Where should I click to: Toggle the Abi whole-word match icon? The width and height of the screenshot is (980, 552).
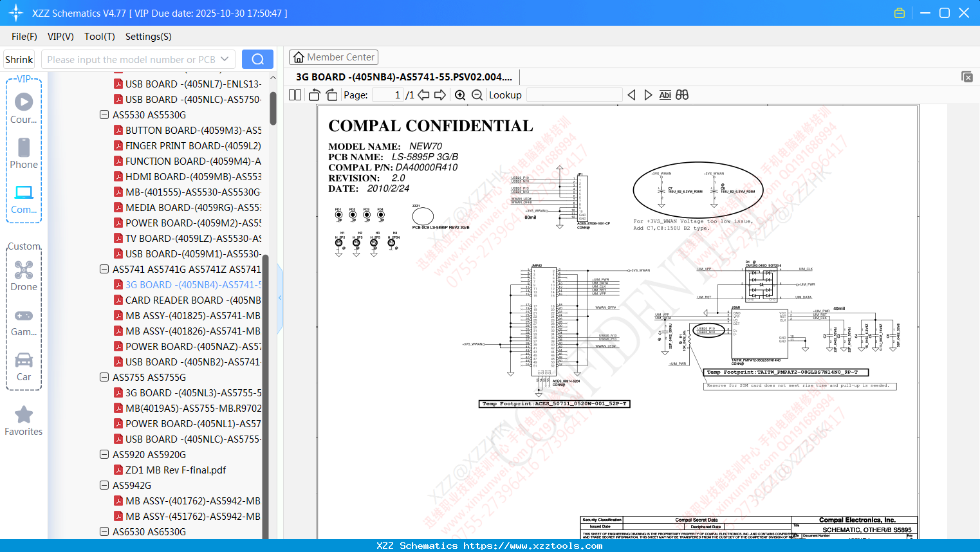tap(665, 95)
